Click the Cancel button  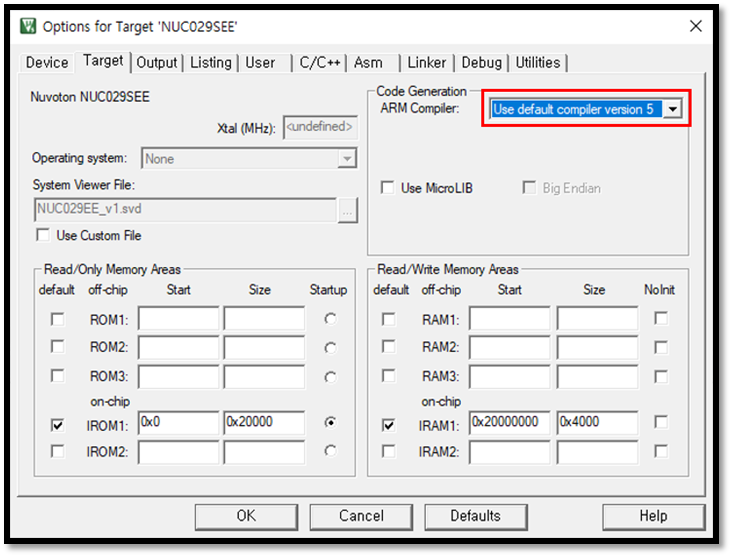[361, 517]
